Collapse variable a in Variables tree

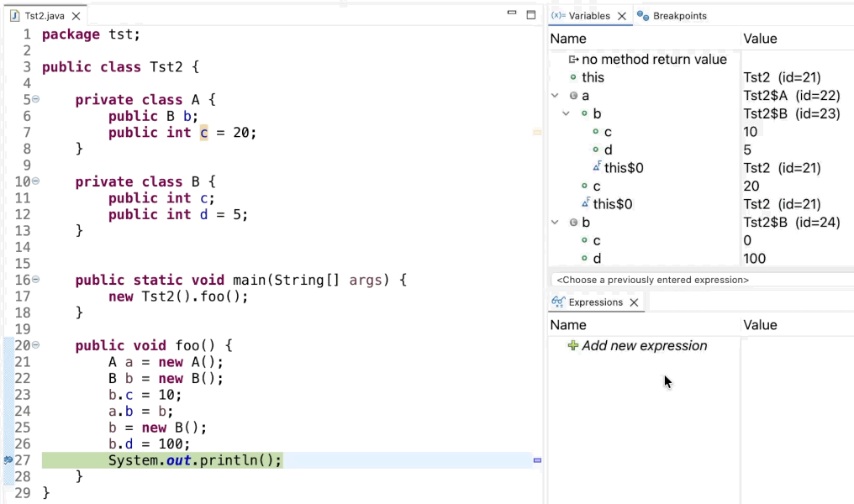tap(555, 95)
